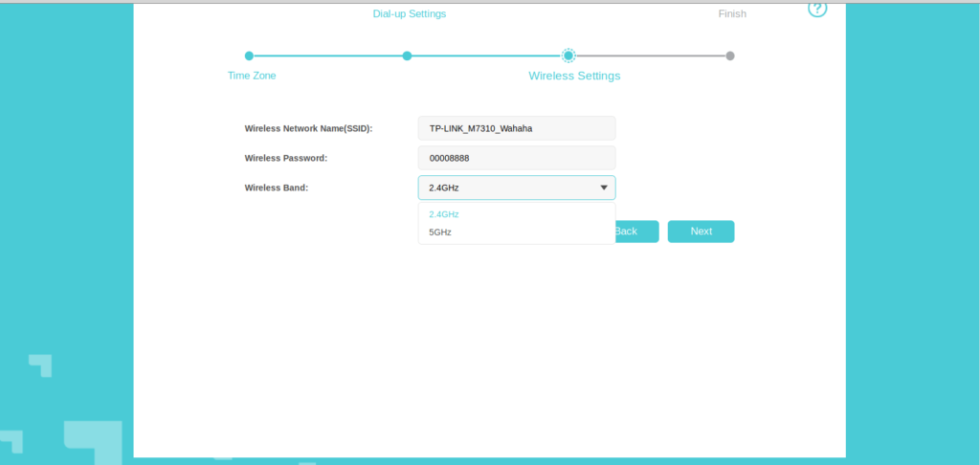
Task: Open the help question mark icon
Action: (816, 9)
